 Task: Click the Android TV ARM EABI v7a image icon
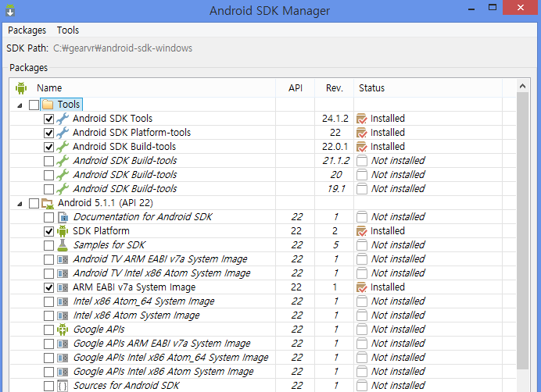[x=63, y=259]
